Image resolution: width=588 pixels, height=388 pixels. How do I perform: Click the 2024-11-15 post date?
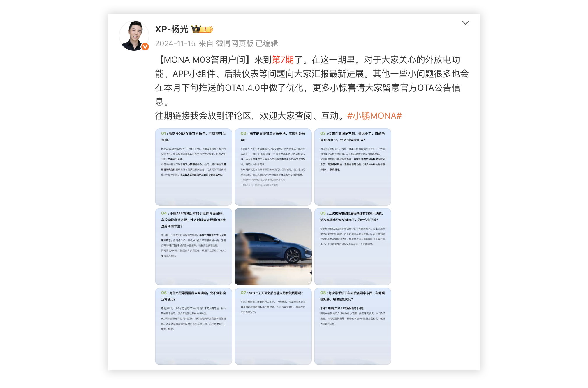coord(175,43)
